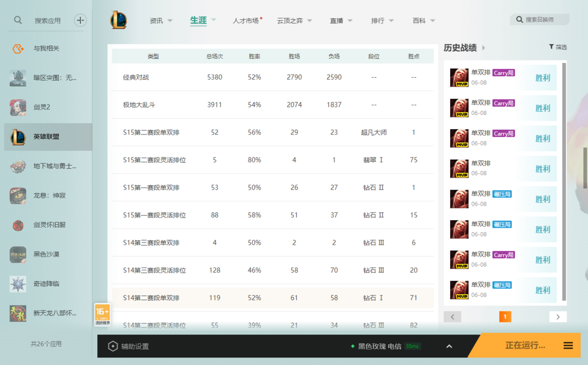
Task: Click search icon in 搜索召唤师 box
Action: pyautogui.click(x=519, y=20)
